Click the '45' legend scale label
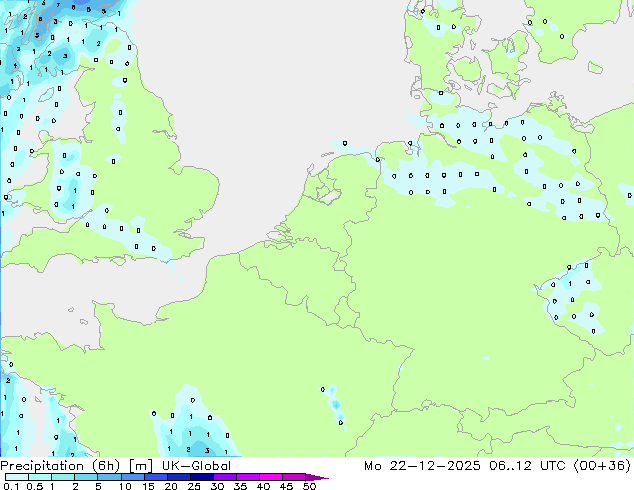Image resolution: width=634 pixels, height=490 pixels. (286, 486)
